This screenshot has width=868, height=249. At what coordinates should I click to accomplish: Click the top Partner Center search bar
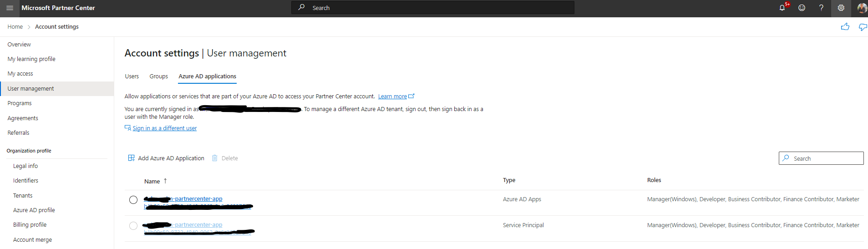tap(432, 8)
